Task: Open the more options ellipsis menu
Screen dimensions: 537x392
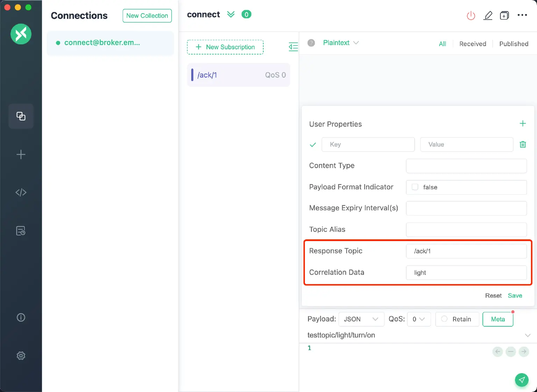Action: tap(522, 15)
